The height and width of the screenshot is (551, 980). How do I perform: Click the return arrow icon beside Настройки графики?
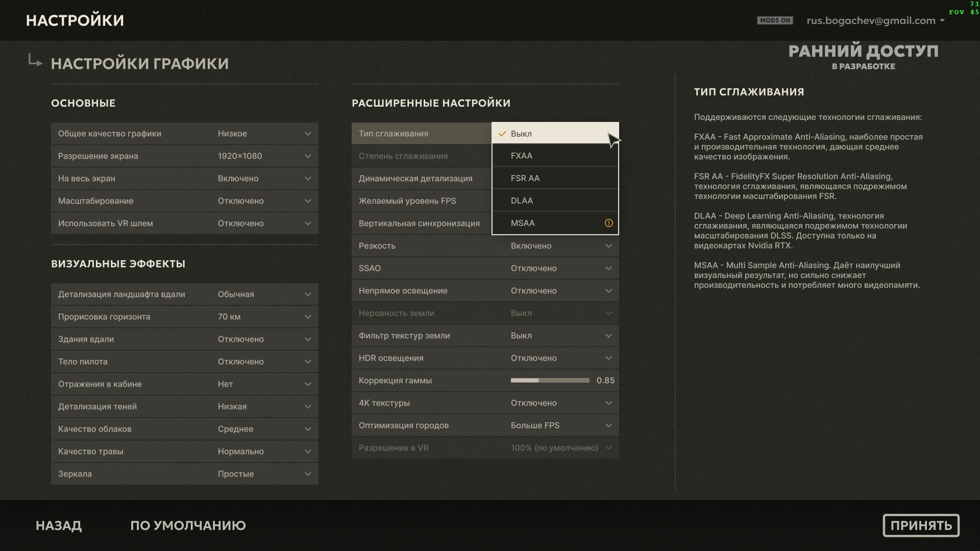point(35,61)
